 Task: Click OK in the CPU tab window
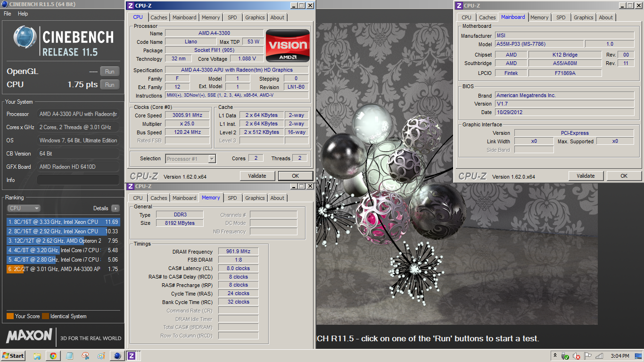click(295, 176)
